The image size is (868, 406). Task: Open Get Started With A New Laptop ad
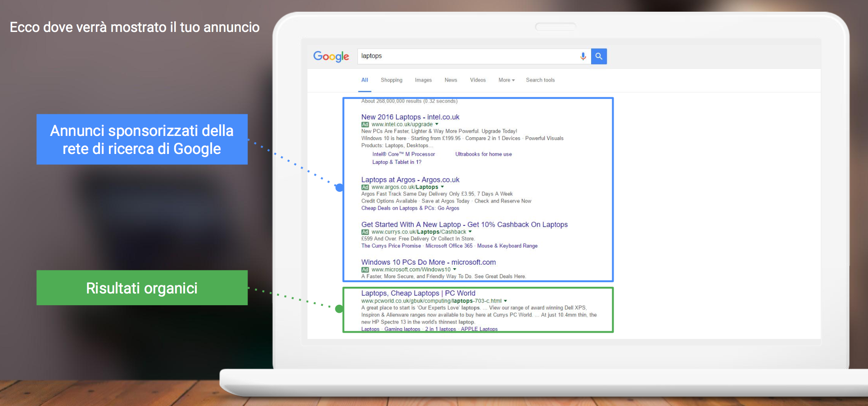click(x=464, y=225)
